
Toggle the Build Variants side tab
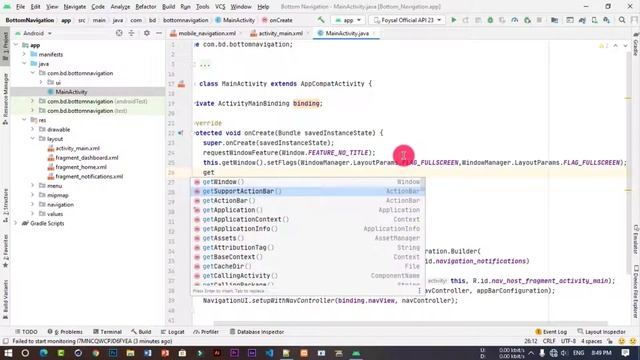point(5,299)
